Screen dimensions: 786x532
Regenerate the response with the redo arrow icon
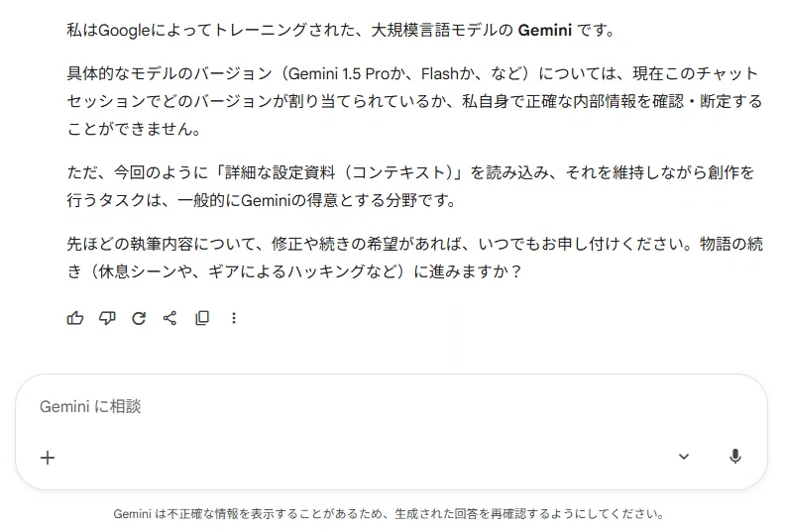(x=139, y=318)
